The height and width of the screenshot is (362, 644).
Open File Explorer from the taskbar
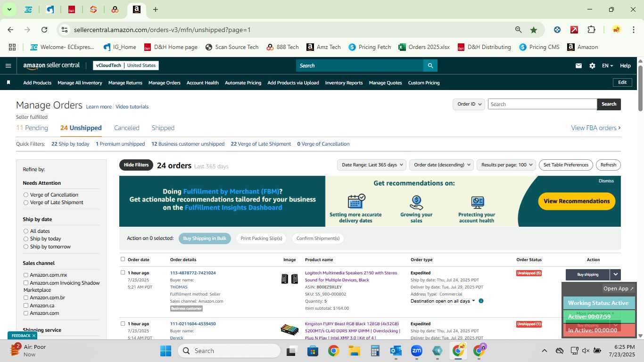[355, 351]
